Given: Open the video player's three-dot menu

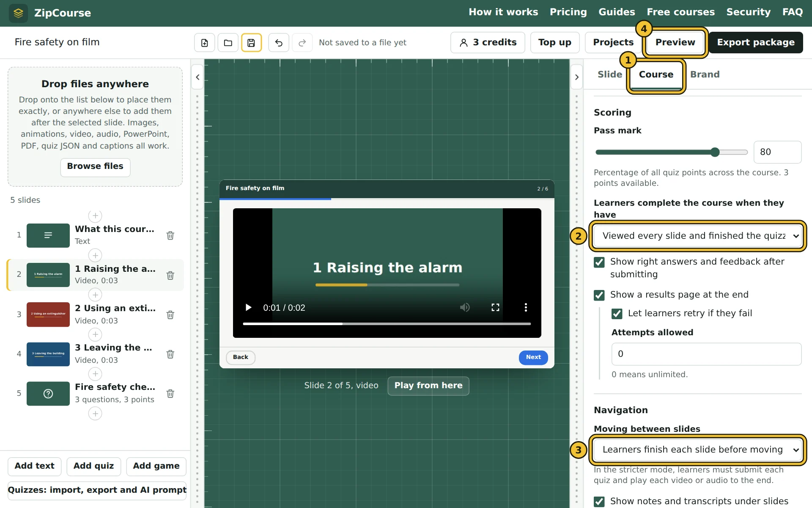Looking at the screenshot, I should [526, 307].
